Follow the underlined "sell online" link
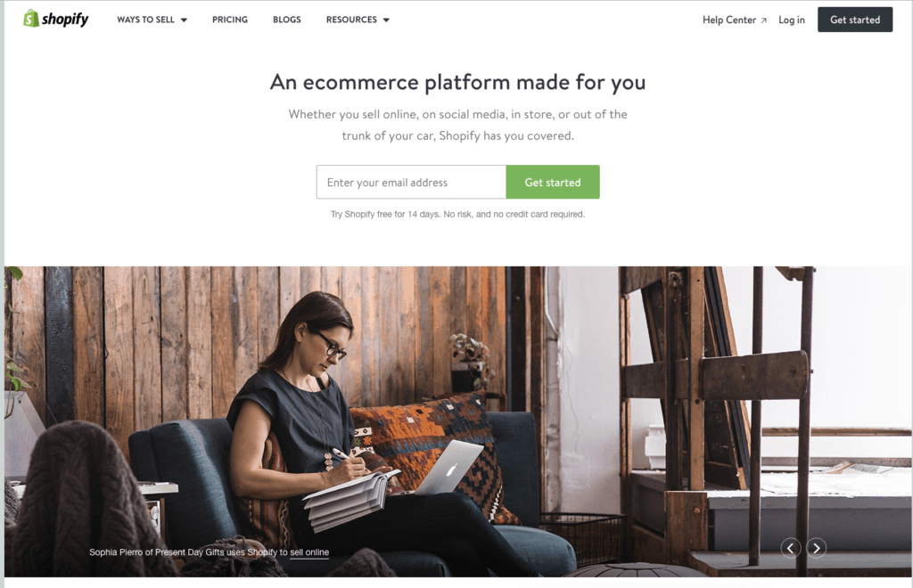The image size is (913, 588). [309, 552]
